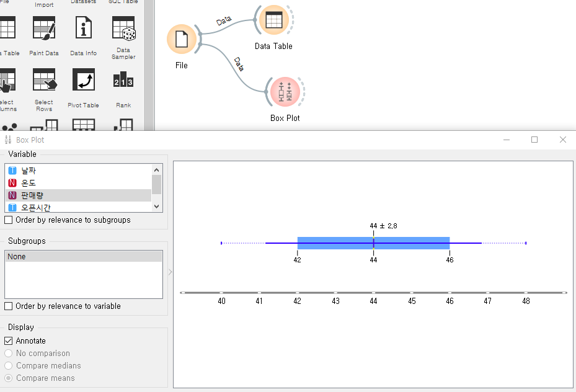This screenshot has width=576, height=392.
Task: Click the '48' axis tick label
Action: (526, 301)
